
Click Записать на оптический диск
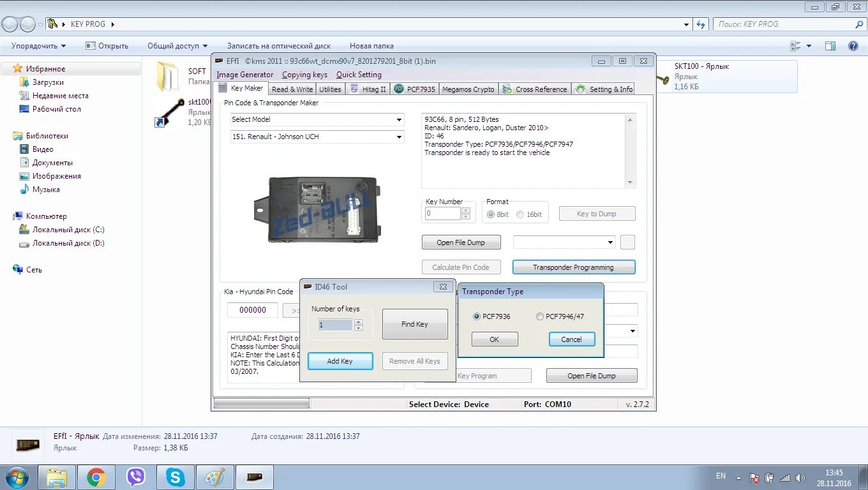279,46
